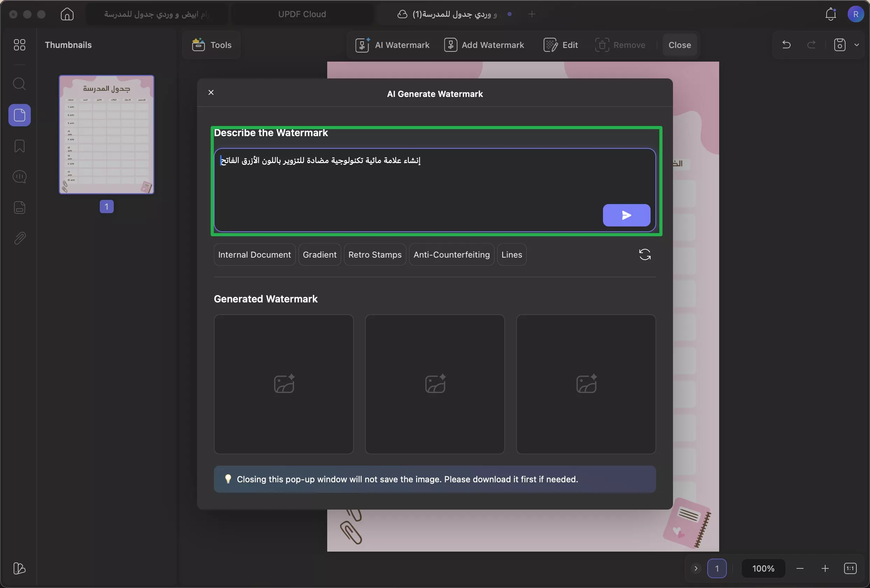Screen dimensions: 870x588
Task: Choose the Retro Stamps style chip
Action: point(375,254)
